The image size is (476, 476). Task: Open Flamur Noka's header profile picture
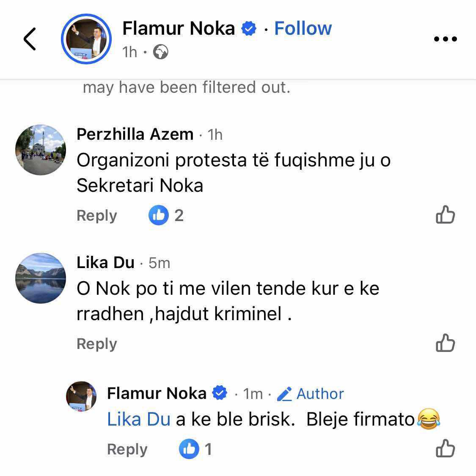click(x=86, y=39)
